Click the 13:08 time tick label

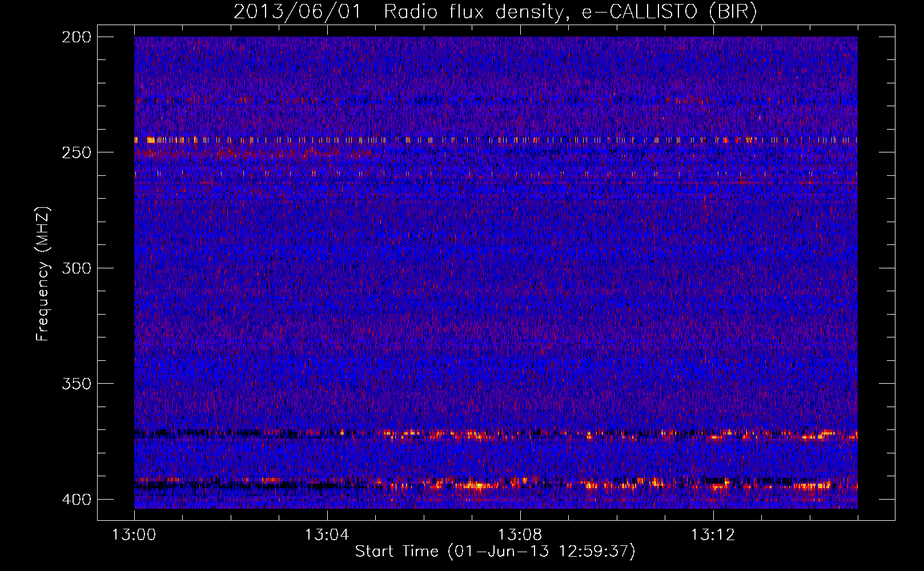tap(520, 535)
